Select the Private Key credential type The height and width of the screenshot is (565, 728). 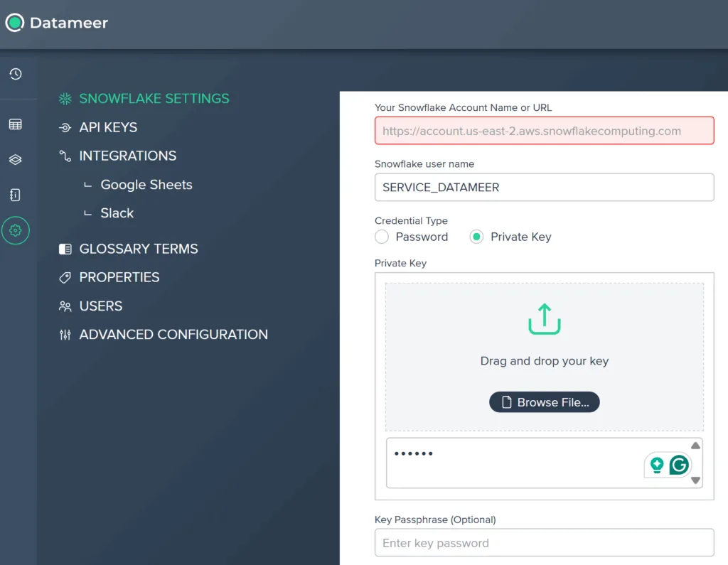click(x=476, y=237)
